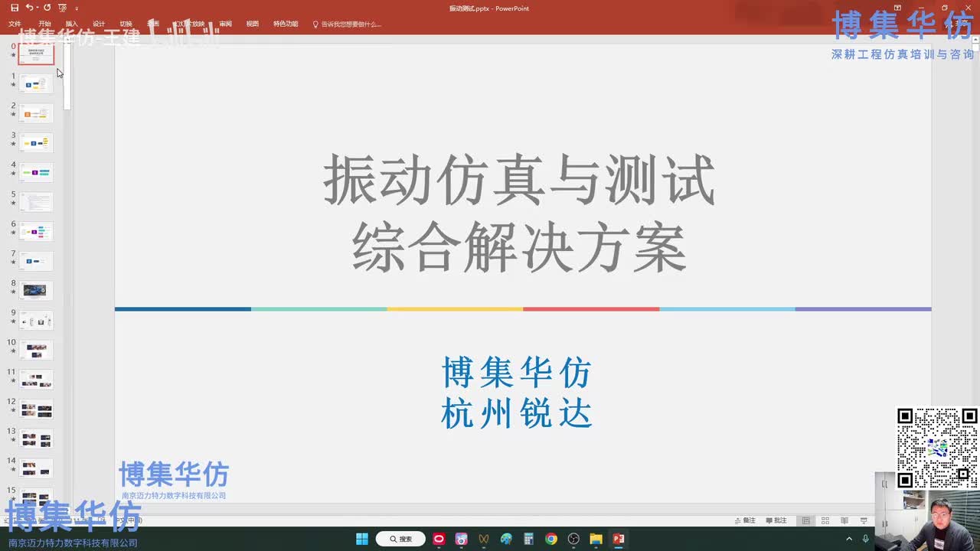Viewport: 980px width, 551px height.
Task: Select slide 0 thumbnail in the slide panel
Action: pyautogui.click(x=36, y=54)
